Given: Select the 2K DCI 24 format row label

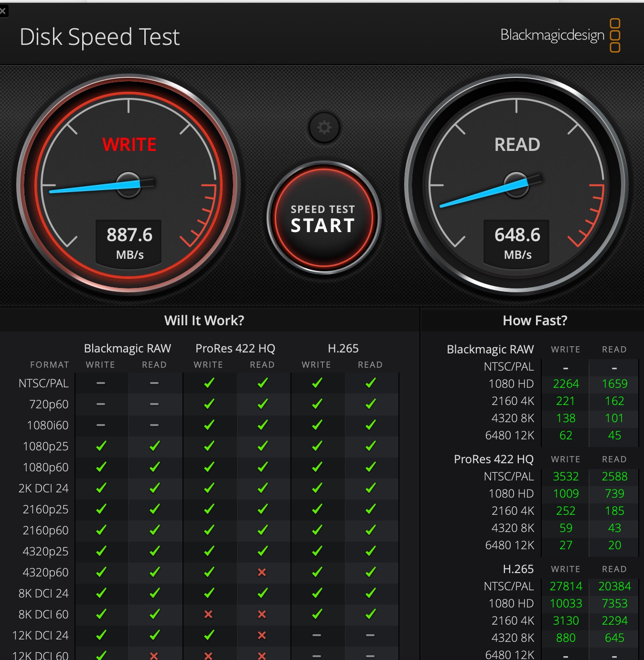Looking at the screenshot, I should 43,489.
